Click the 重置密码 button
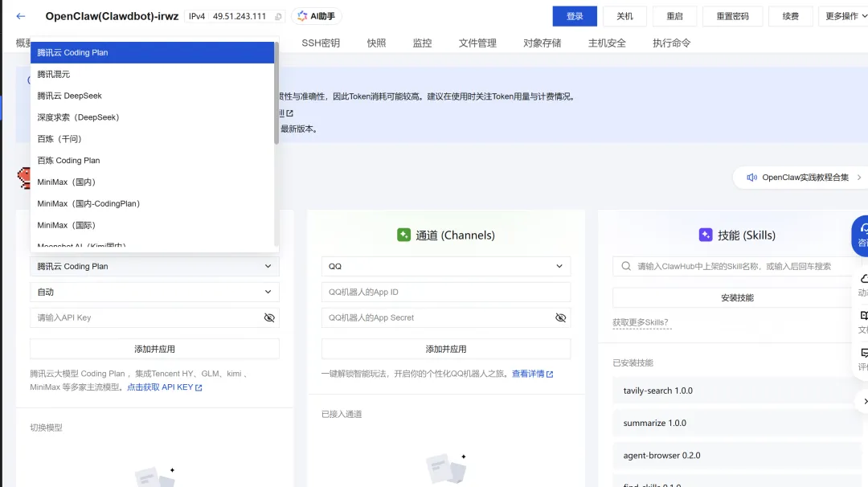Screen dimensions: 868x487 pyautogui.click(x=732, y=16)
